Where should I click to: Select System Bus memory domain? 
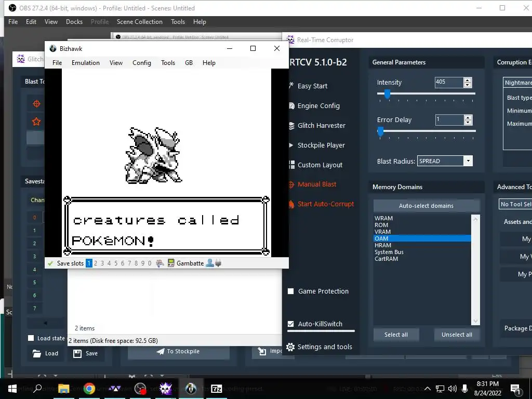tap(422, 252)
